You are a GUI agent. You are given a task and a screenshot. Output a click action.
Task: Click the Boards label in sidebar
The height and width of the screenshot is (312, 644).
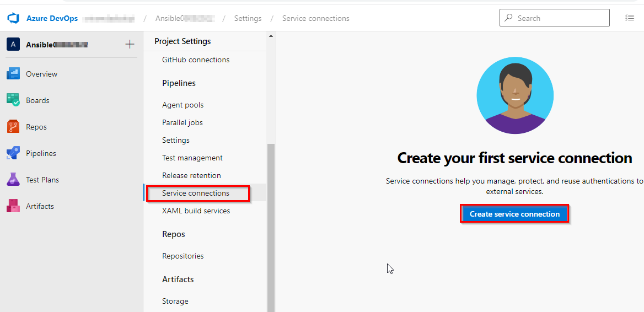(37, 100)
